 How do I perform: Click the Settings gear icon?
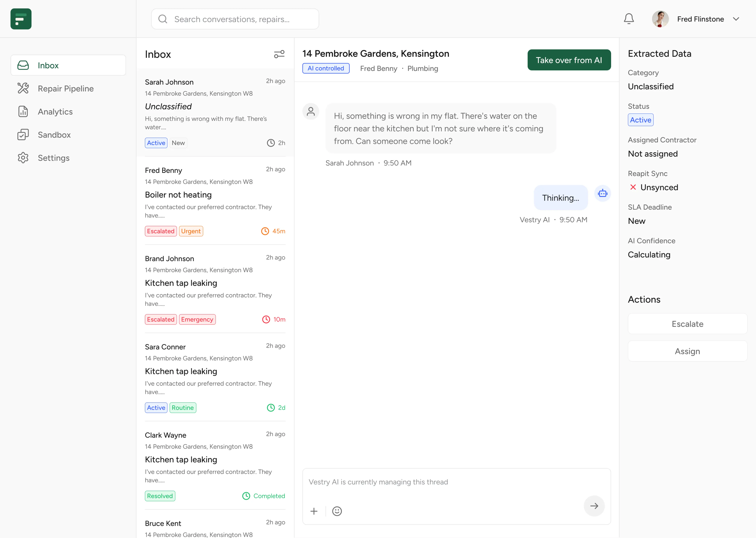[23, 158]
